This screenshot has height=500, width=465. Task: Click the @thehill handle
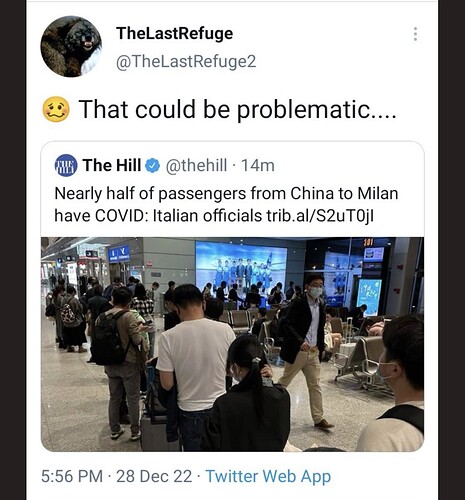coord(196,165)
